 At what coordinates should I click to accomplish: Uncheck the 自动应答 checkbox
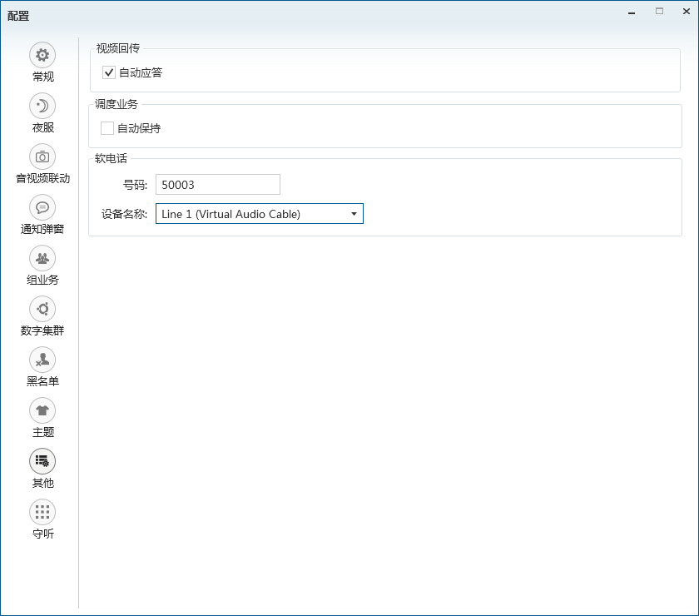[x=109, y=72]
